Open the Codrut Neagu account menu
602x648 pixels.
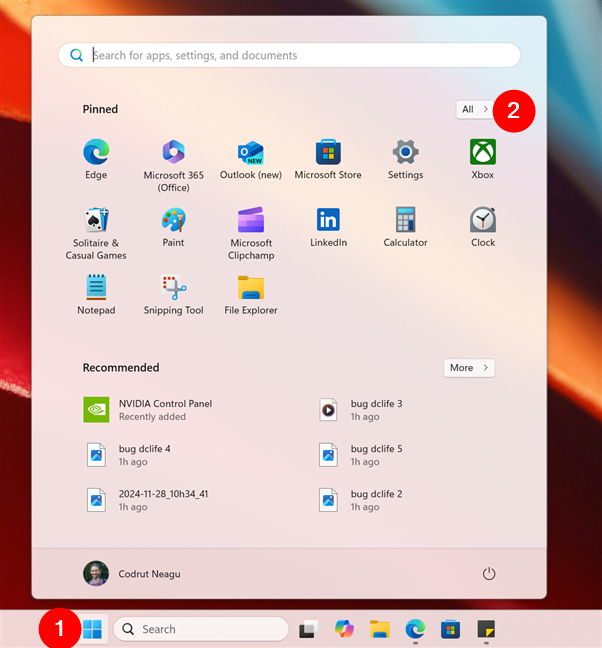[x=132, y=574]
